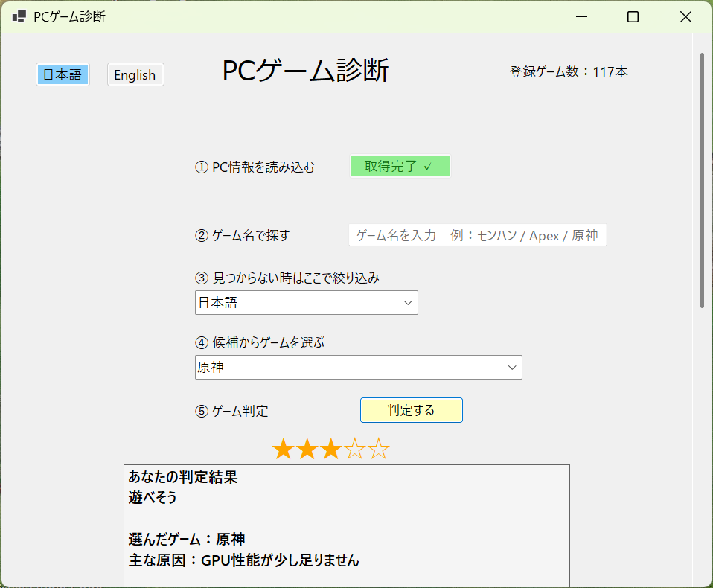This screenshot has width=713, height=588.
Task: Click the ① PC情報を読み込む label
Action: click(255, 167)
